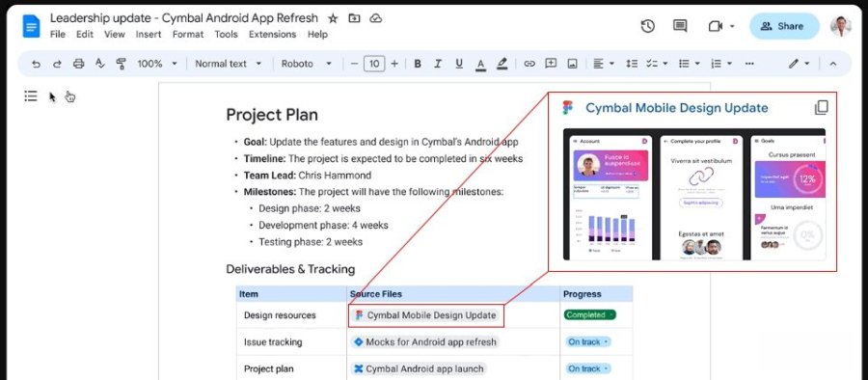Image resolution: width=868 pixels, height=380 pixels.
Task: Click the Share button
Action: click(x=784, y=26)
